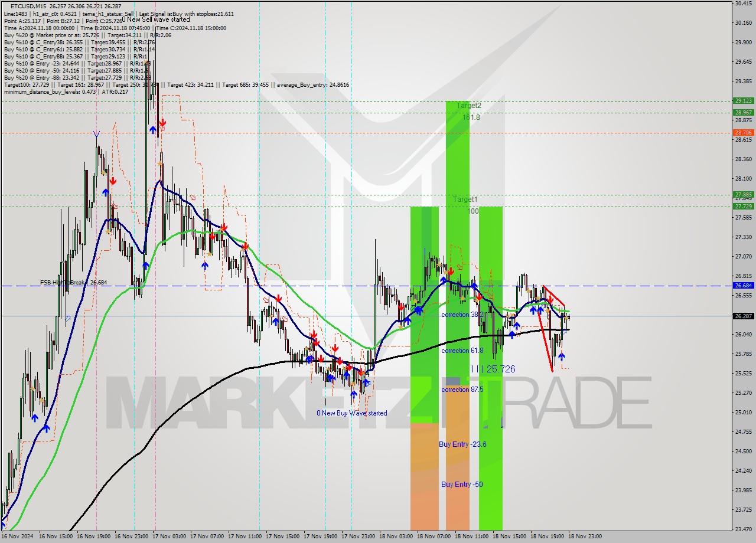Select the Target2 label on green column

[x=468, y=105]
